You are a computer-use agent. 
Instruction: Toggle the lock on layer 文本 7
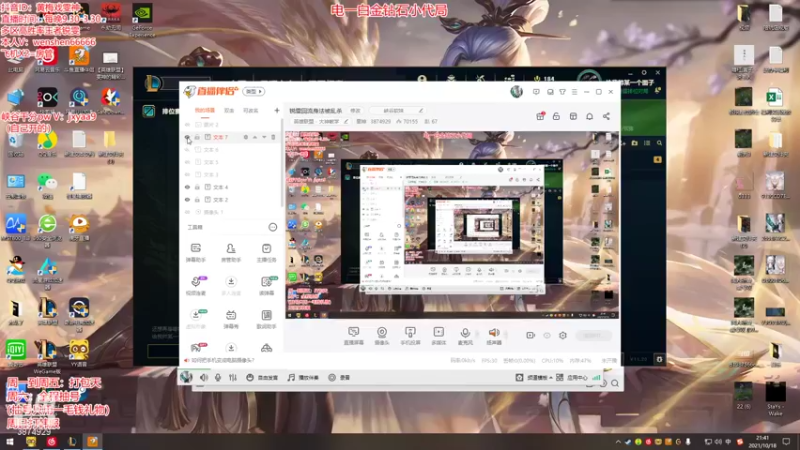(197, 137)
